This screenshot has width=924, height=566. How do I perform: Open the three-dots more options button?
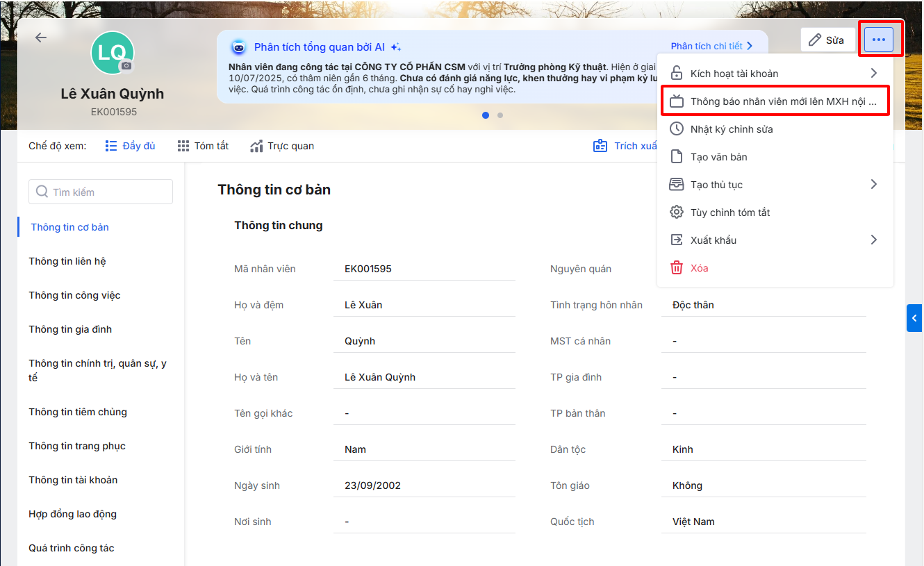(879, 40)
